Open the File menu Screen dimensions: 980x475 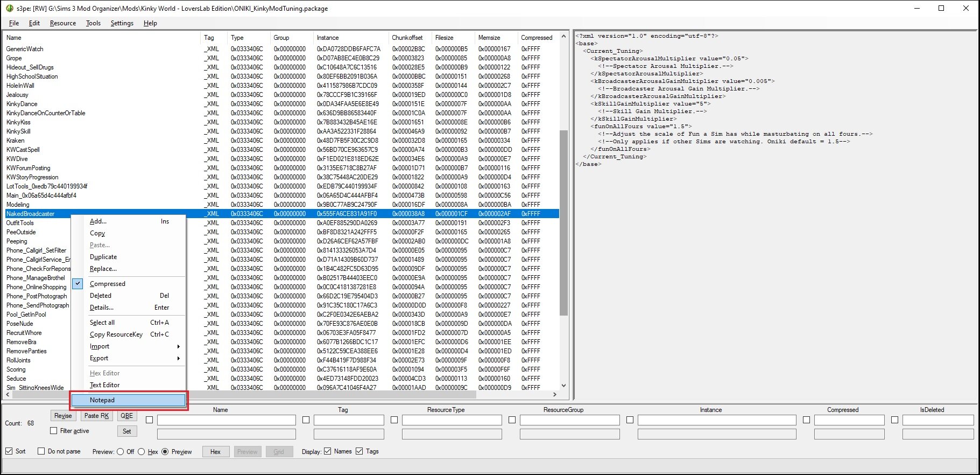pyautogui.click(x=14, y=23)
